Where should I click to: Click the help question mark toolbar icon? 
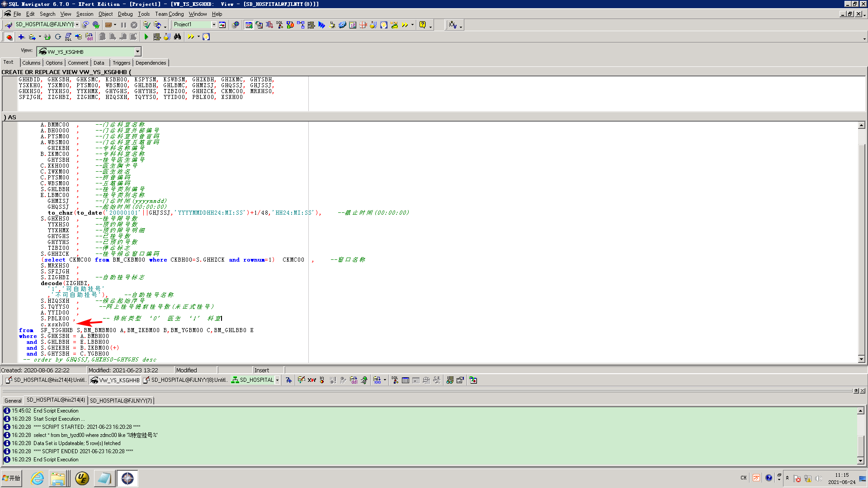tap(422, 25)
